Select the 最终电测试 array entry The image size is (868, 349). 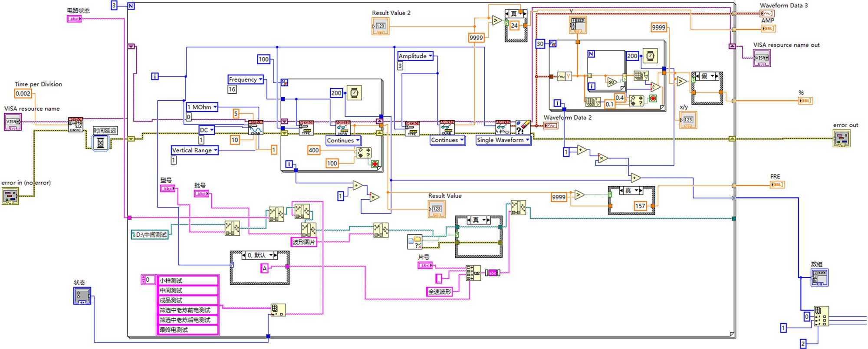tap(187, 330)
